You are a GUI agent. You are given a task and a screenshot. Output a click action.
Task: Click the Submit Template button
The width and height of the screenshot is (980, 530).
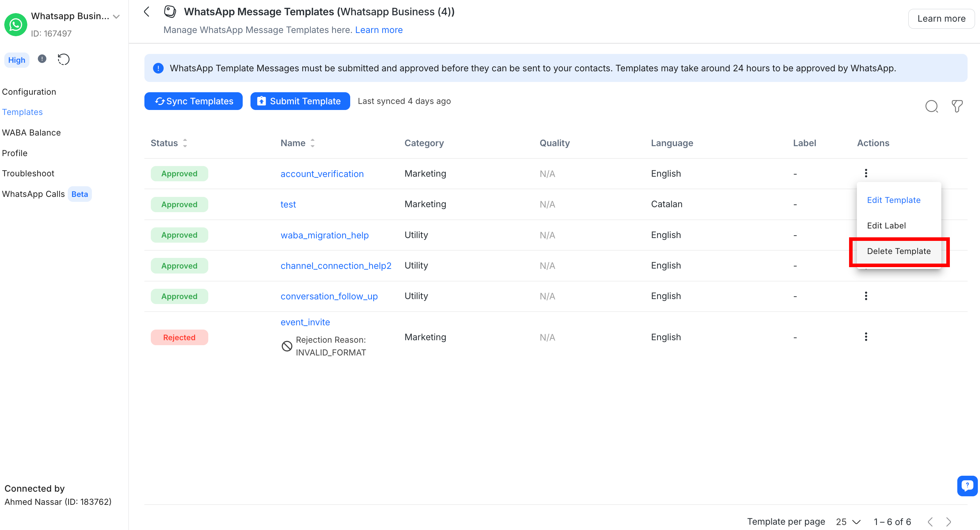[300, 101]
